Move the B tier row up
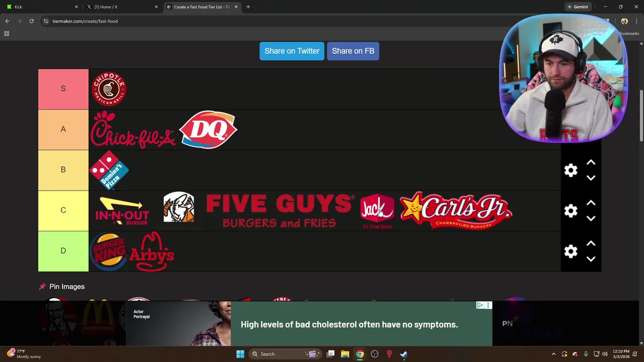The height and width of the screenshot is (362, 644). click(x=591, y=162)
